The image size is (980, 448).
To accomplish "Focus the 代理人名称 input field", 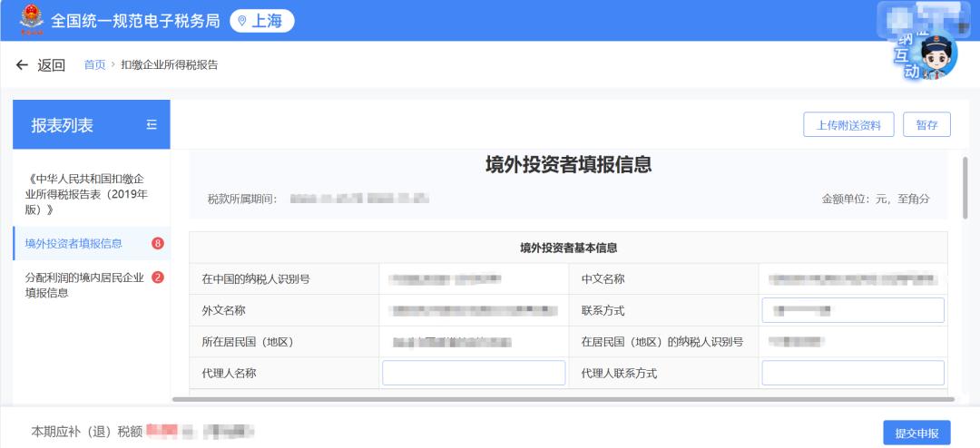I will pos(473,373).
